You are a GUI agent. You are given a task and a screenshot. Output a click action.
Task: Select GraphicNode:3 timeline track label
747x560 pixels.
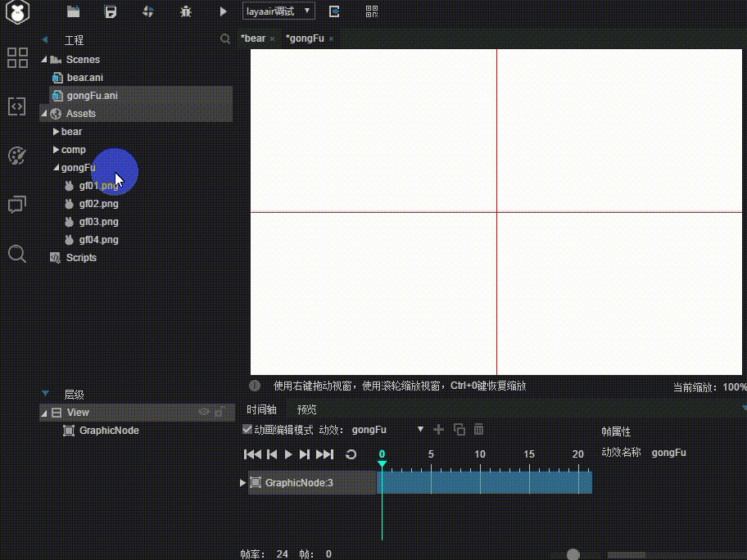(x=299, y=483)
